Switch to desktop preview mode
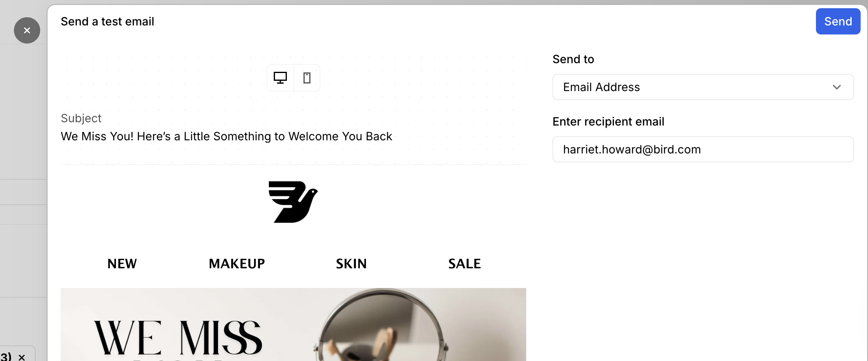This screenshot has width=868, height=361. point(280,78)
